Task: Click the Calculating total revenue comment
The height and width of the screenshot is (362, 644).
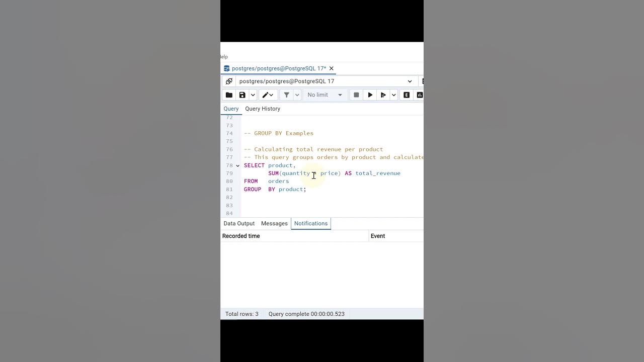Action: (313, 149)
